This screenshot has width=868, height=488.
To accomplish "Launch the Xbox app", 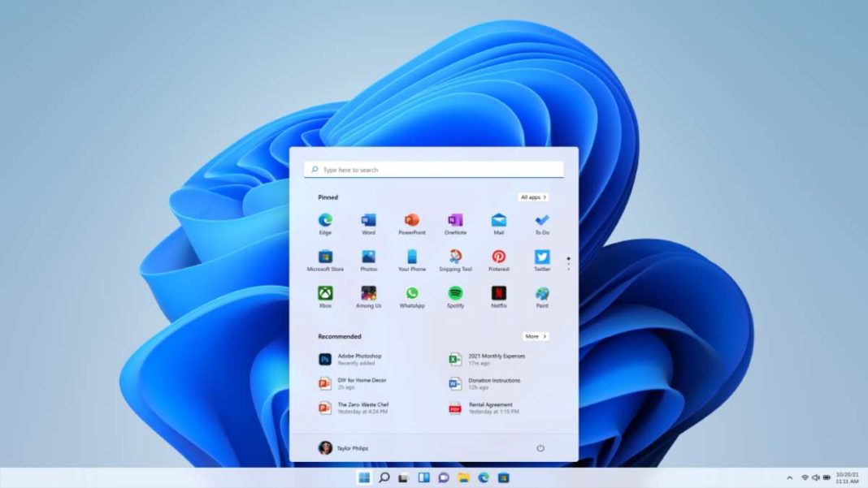I will [x=325, y=294].
